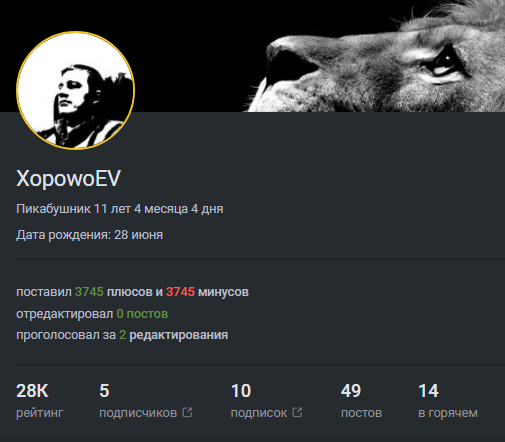Select the Дата рождения 28 июня line
This screenshot has height=442, width=505.
(x=89, y=235)
